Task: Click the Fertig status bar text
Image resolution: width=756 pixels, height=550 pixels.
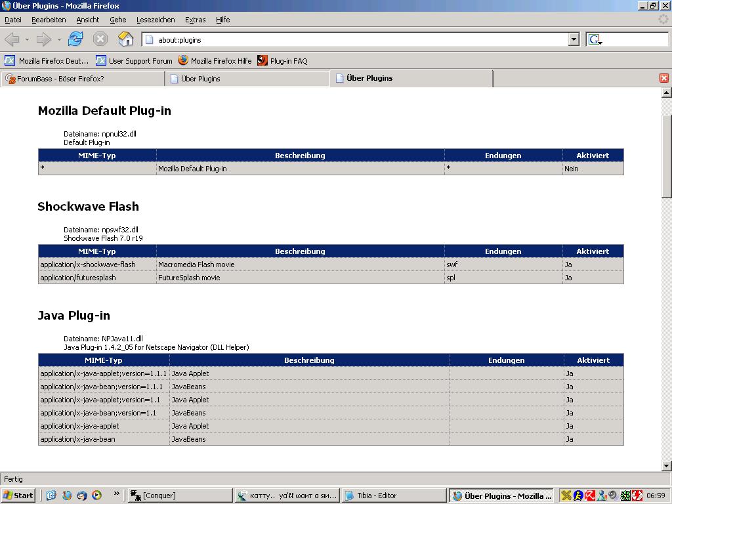Action: click(x=14, y=479)
